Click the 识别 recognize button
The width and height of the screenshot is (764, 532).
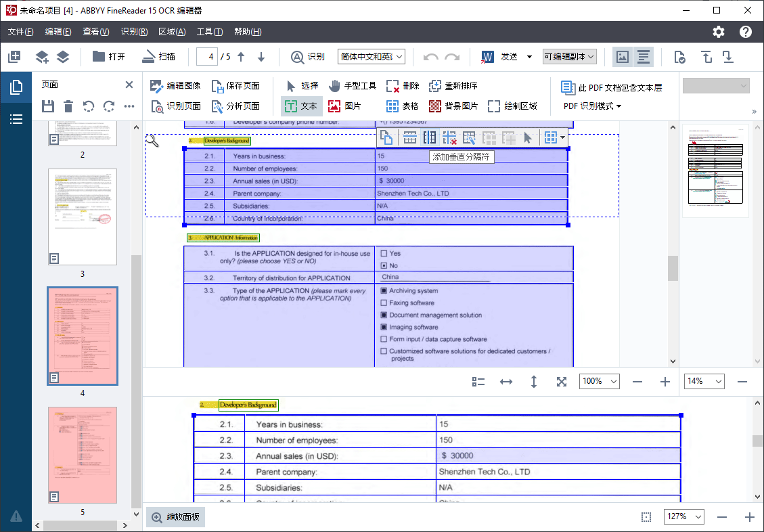(x=308, y=57)
